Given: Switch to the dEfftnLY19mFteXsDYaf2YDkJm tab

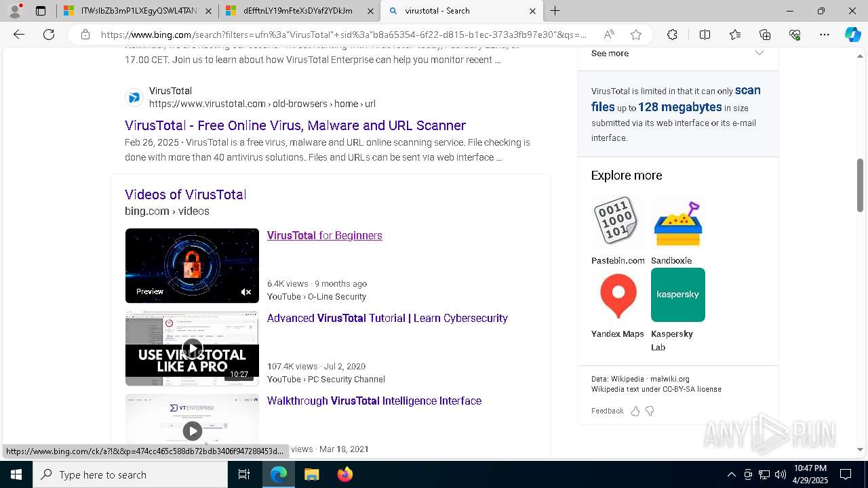Looking at the screenshot, I should (298, 11).
